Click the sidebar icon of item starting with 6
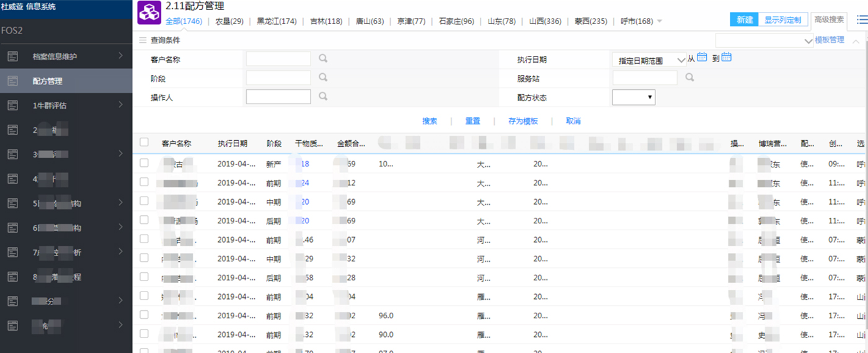The width and height of the screenshot is (868, 353). pos(12,228)
